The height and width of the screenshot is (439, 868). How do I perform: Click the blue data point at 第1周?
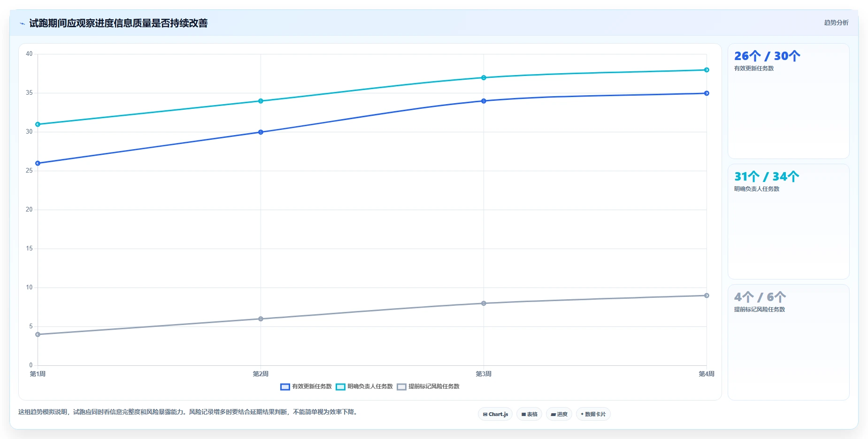pyautogui.click(x=38, y=163)
